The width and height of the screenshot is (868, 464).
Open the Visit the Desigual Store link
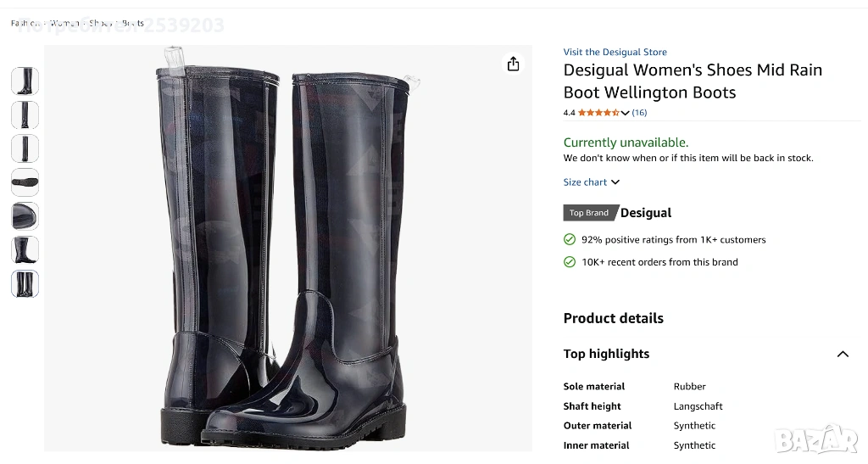pyautogui.click(x=615, y=53)
